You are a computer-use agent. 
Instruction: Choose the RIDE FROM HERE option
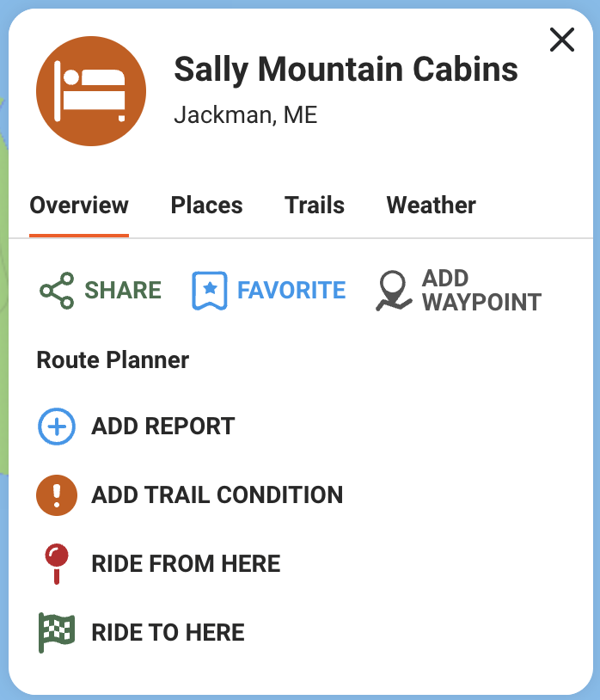[x=186, y=564]
